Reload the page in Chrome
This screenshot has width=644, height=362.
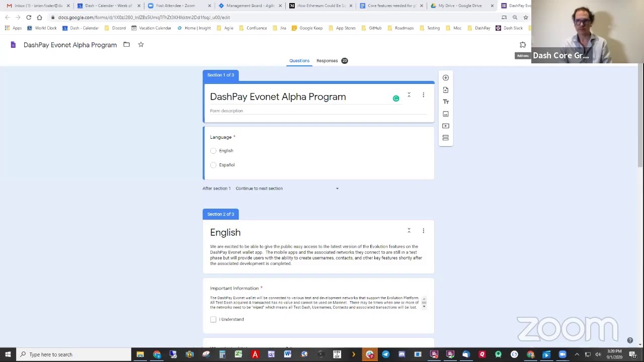pyautogui.click(x=29, y=17)
